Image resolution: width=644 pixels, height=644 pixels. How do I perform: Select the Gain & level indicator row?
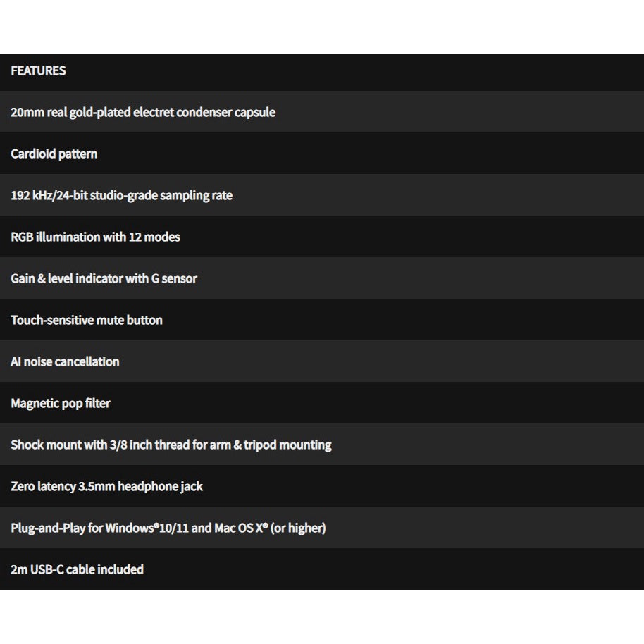[x=104, y=278]
